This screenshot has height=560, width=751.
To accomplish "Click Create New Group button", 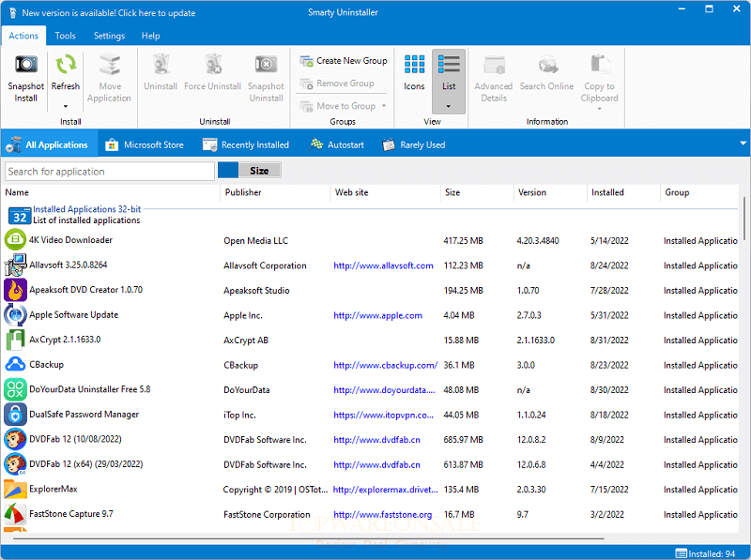I will click(344, 61).
